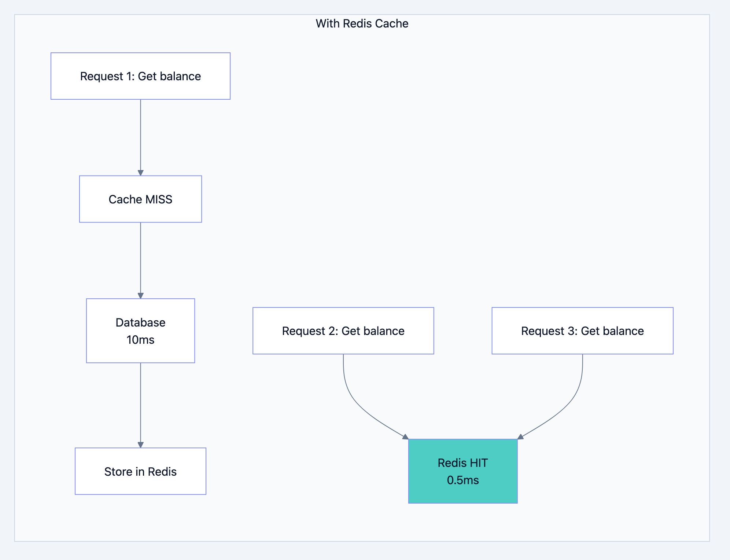
Task: Click the "10ms" label inside the Database node
Action: pyautogui.click(x=140, y=339)
